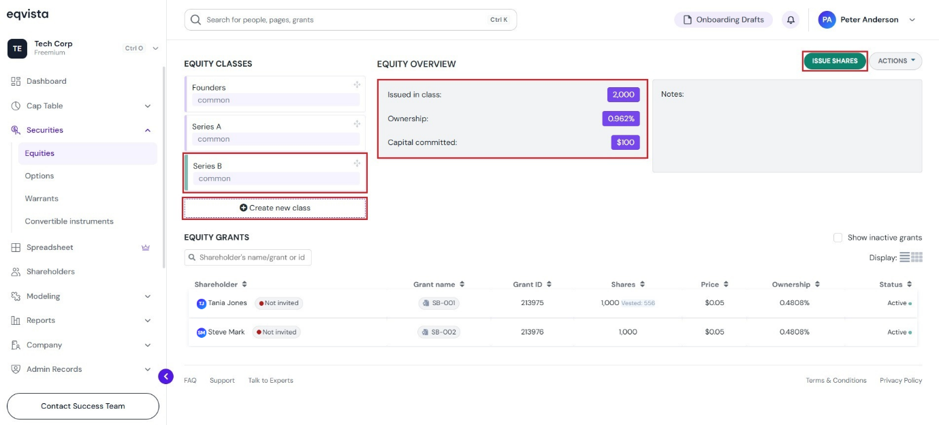Viewport: 939px width, 425px height.
Task: Collapse sidebar with purple arrow button
Action: [166, 377]
